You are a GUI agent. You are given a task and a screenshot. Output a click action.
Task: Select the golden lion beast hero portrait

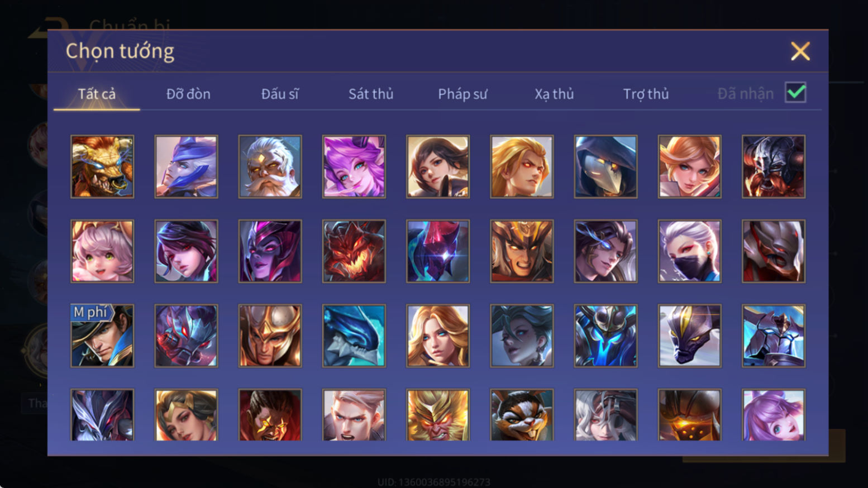click(x=102, y=166)
